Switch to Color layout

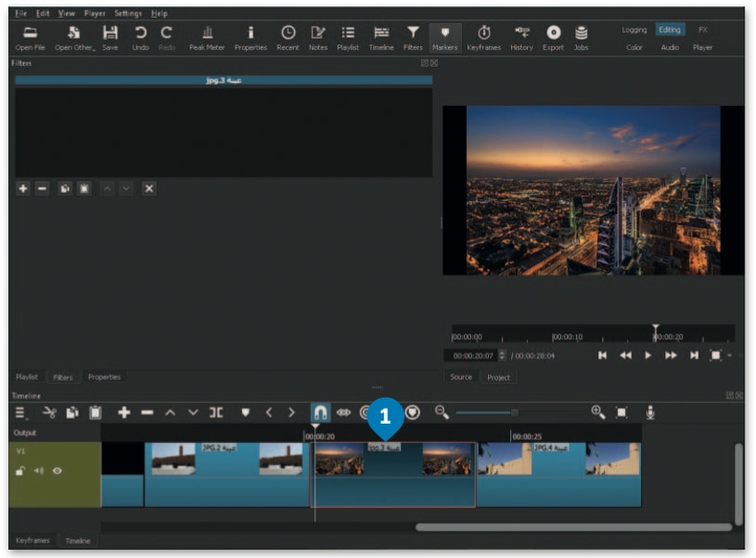pyautogui.click(x=634, y=47)
